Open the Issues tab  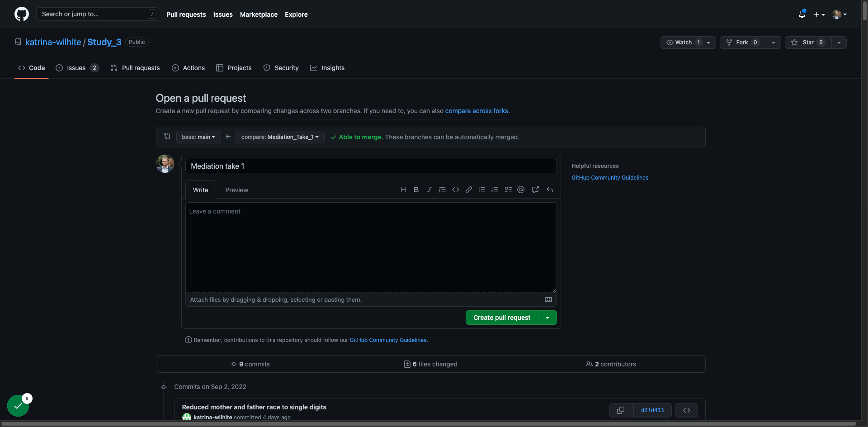point(77,68)
